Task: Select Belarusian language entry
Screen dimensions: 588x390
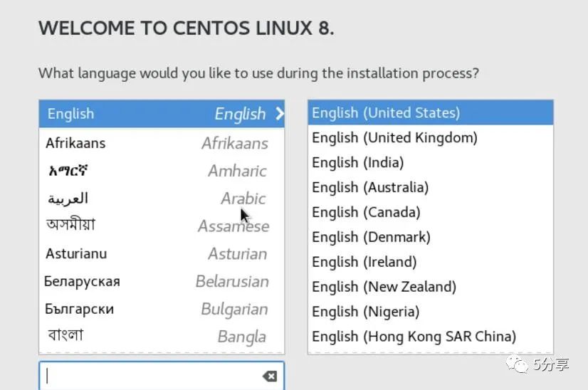Action: [x=162, y=281]
